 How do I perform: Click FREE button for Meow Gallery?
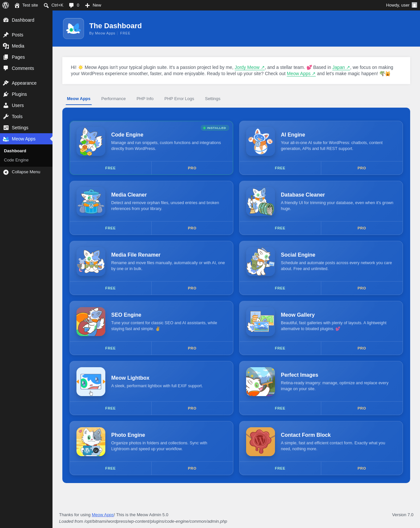click(280, 348)
